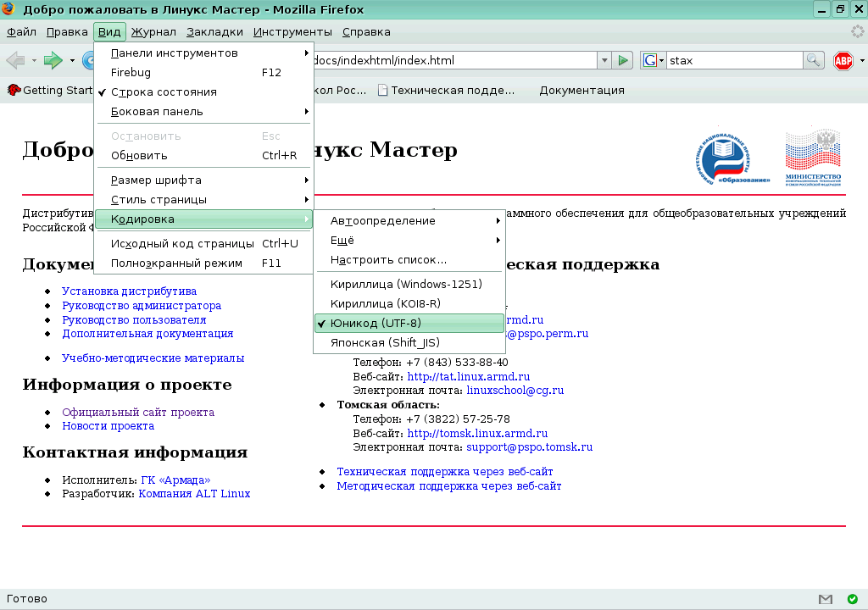This screenshot has width=868, height=610.
Task: Expand the Ещё encoding submenu
Action: 338,240
